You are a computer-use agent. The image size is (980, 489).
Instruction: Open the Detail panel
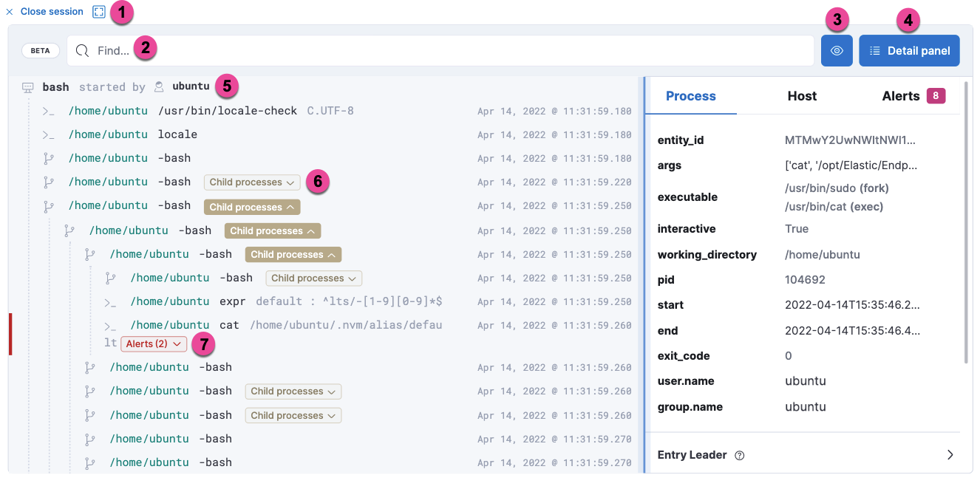(x=909, y=50)
